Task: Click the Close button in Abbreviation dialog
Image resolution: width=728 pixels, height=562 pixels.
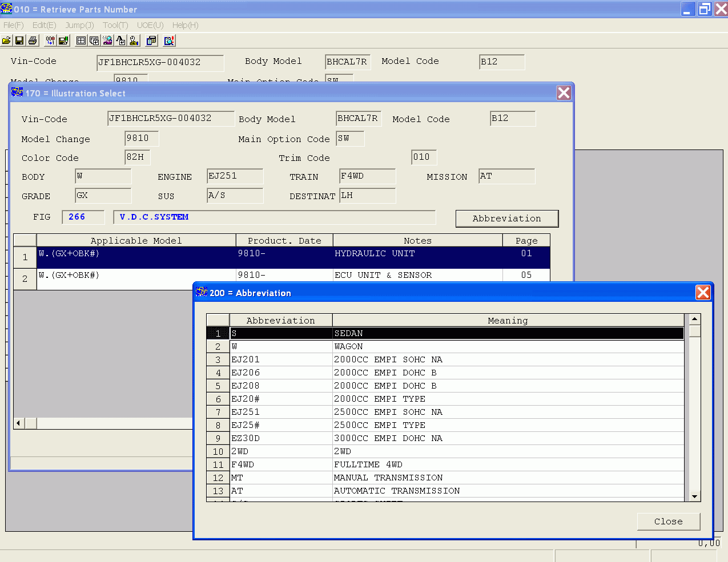Action: coord(669,521)
